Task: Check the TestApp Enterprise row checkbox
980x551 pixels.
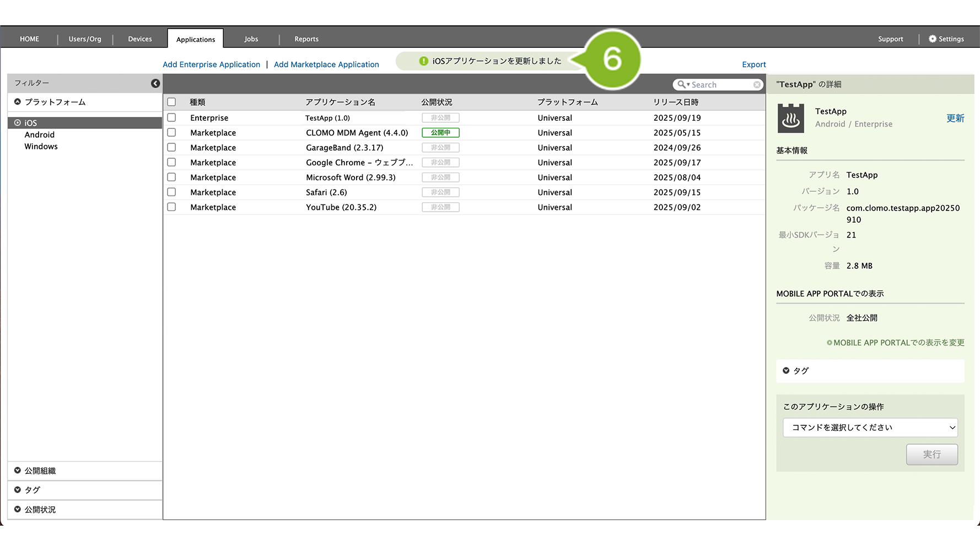Action: coord(171,117)
